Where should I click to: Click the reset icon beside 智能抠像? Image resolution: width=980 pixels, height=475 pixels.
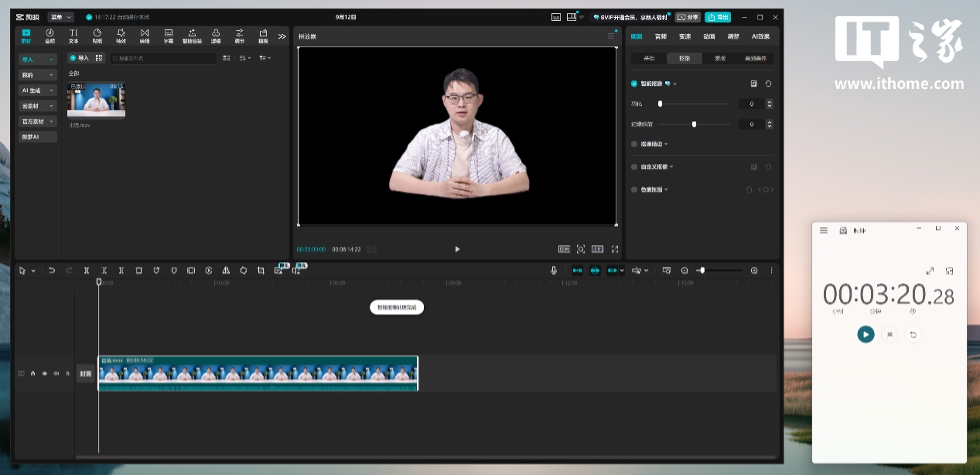(x=768, y=84)
